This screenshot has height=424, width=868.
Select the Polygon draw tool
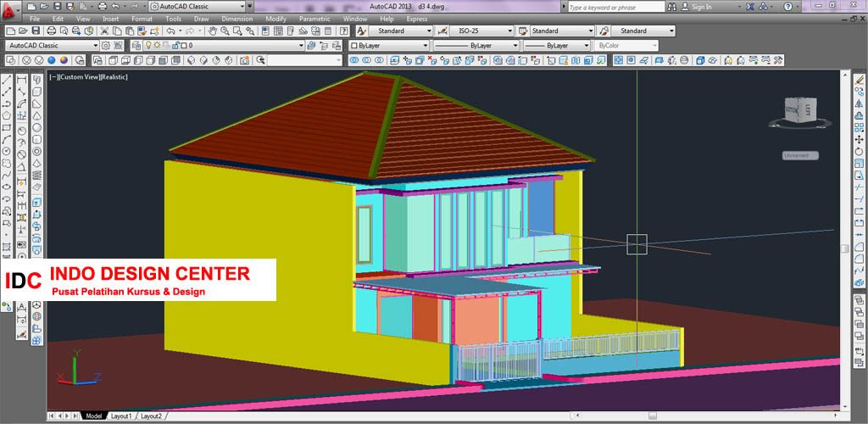point(7,115)
